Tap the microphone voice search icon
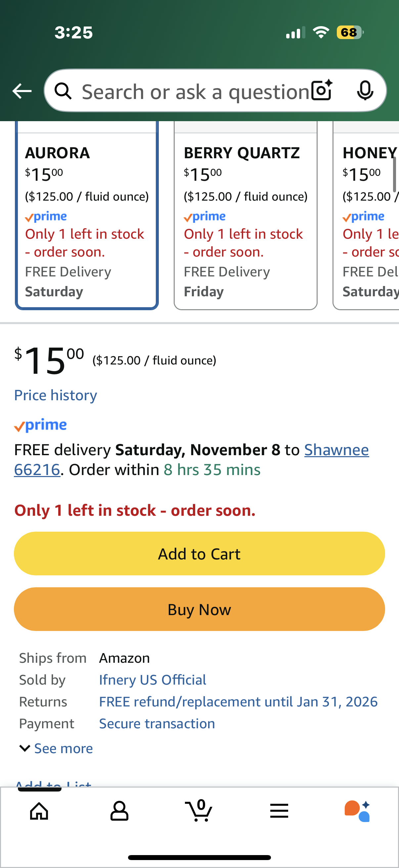The height and width of the screenshot is (868, 399). tap(365, 90)
